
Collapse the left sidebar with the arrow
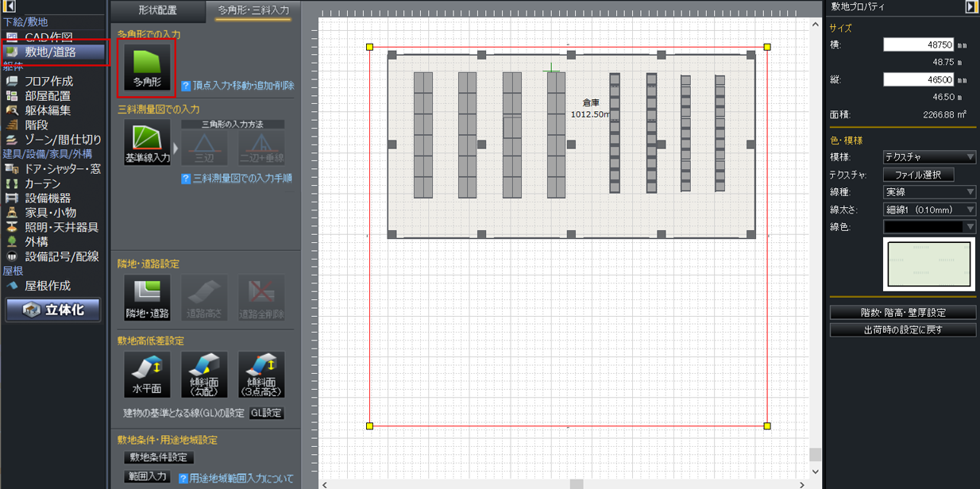point(11,6)
